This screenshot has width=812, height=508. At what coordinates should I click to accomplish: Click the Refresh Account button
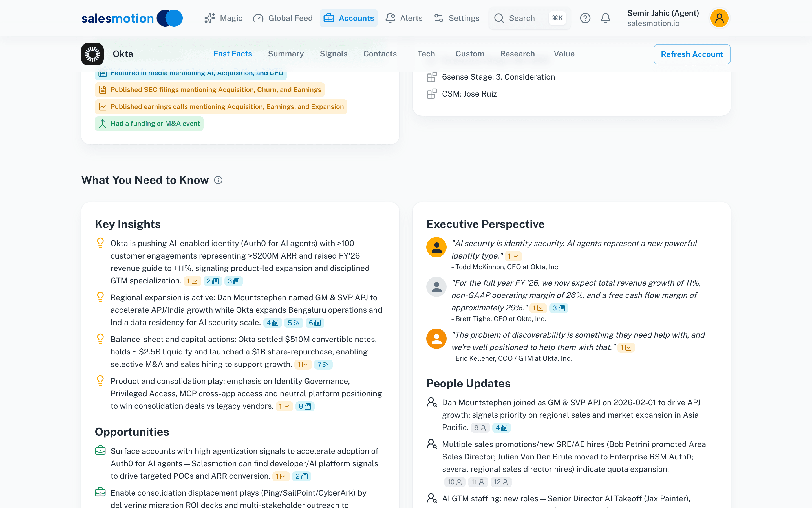tap(692, 54)
